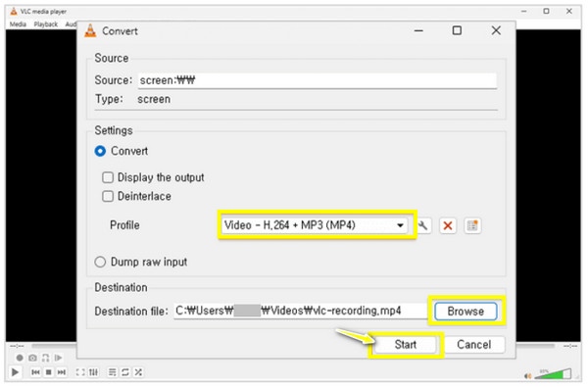Take a snapshot with camera icon
Image resolution: width=588 pixels, height=387 pixels.
[32, 358]
